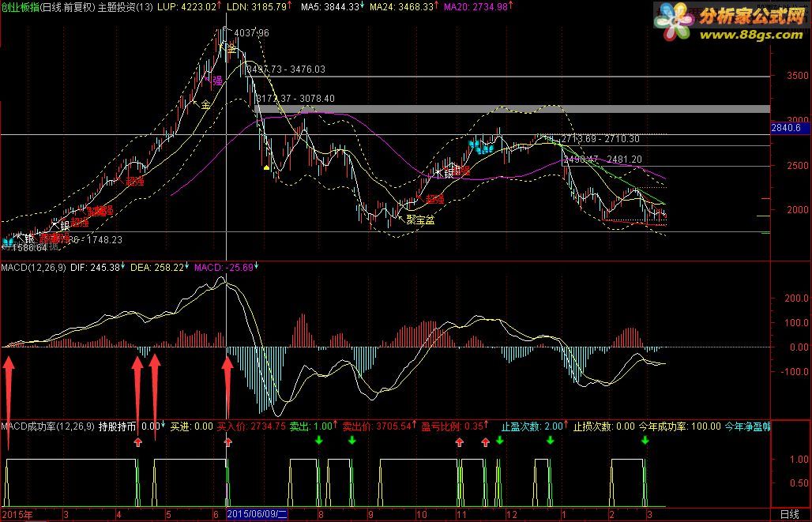Image resolution: width=812 pixels, height=522 pixels.
Task: Click the 200.0 MACD axis tick
Action: coord(796,299)
